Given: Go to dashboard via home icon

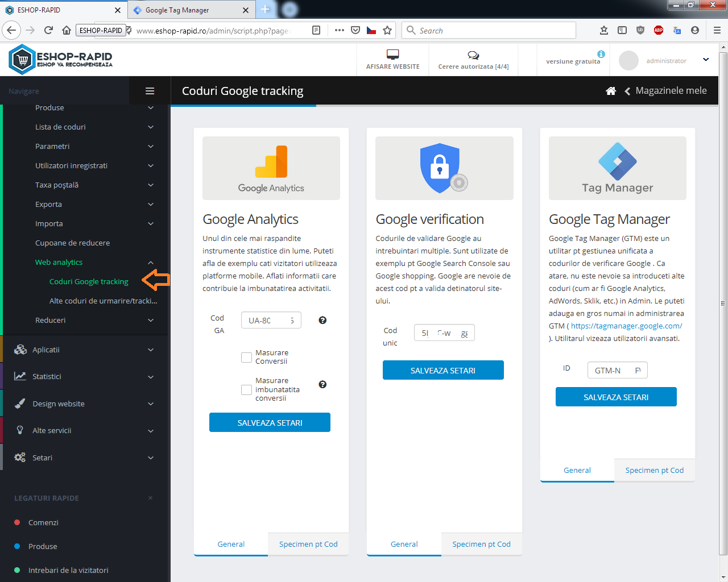Looking at the screenshot, I should click(x=611, y=91).
